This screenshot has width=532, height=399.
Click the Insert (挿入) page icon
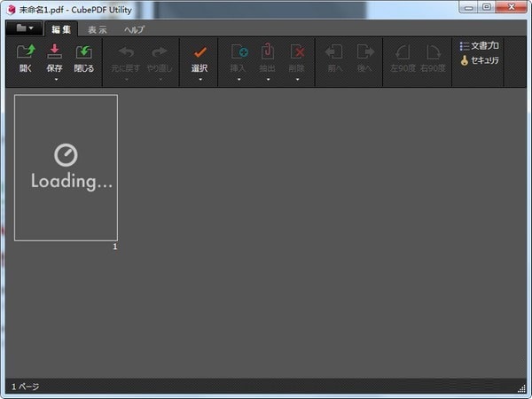[x=239, y=51]
